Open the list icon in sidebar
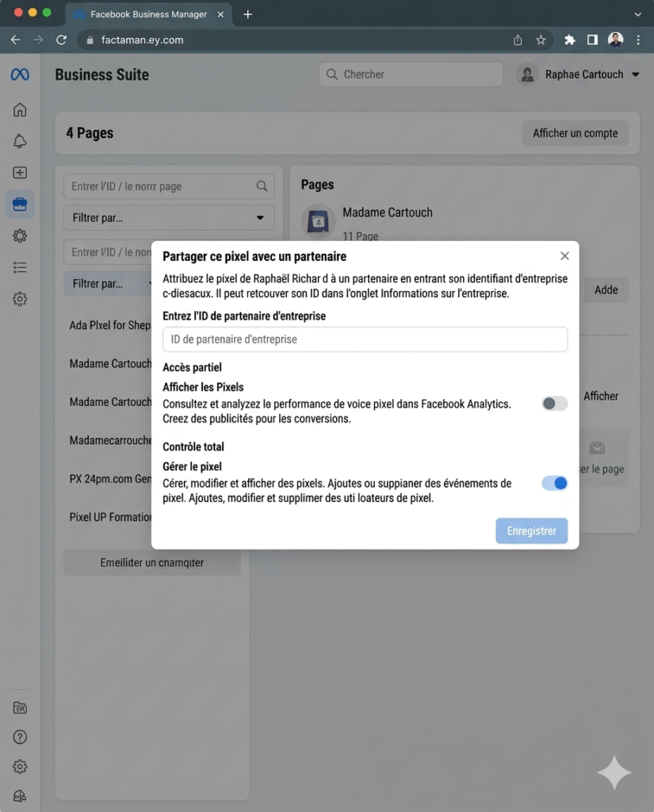The height and width of the screenshot is (812, 654). click(20, 267)
